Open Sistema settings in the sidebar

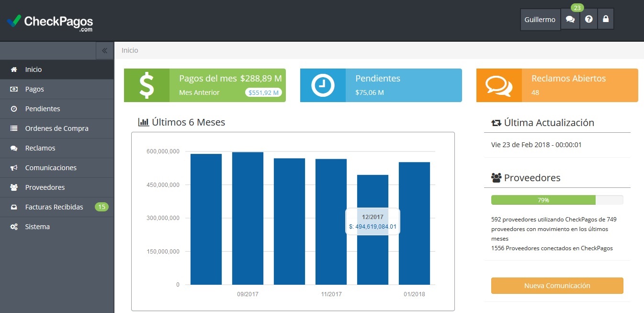[37, 227]
